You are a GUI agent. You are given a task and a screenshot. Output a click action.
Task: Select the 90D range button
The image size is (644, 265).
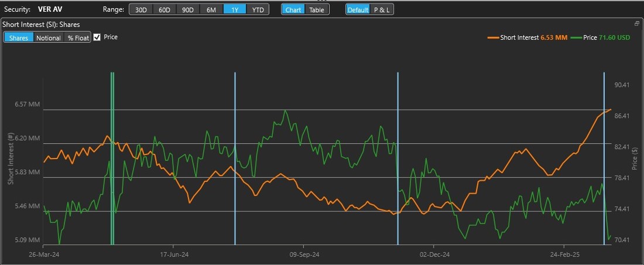[188, 10]
